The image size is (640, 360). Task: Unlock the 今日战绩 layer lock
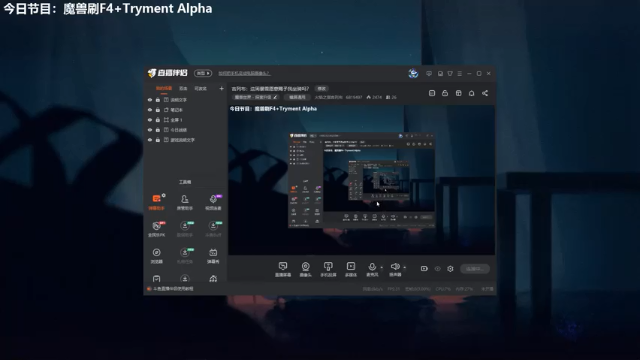click(158, 130)
